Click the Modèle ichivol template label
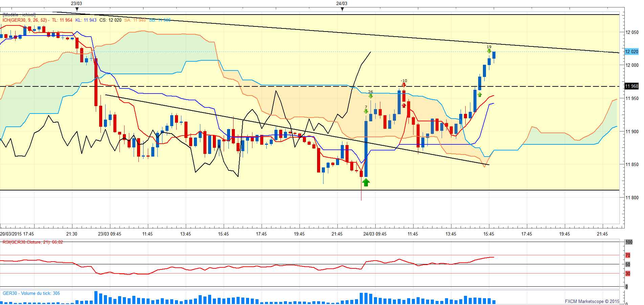 (x=19, y=15)
